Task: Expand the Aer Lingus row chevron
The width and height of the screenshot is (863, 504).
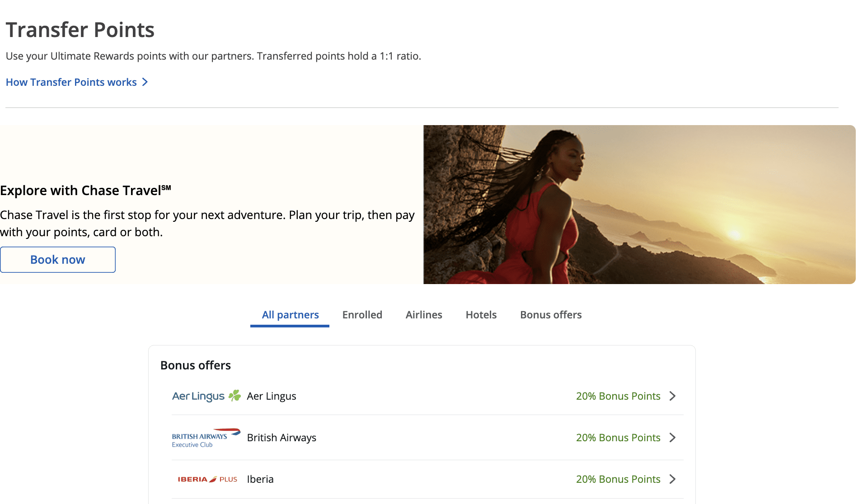Action: coord(673,396)
